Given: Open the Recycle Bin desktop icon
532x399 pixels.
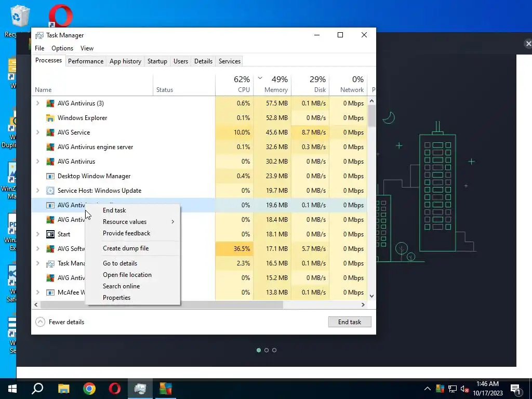Looking at the screenshot, I should (20, 16).
